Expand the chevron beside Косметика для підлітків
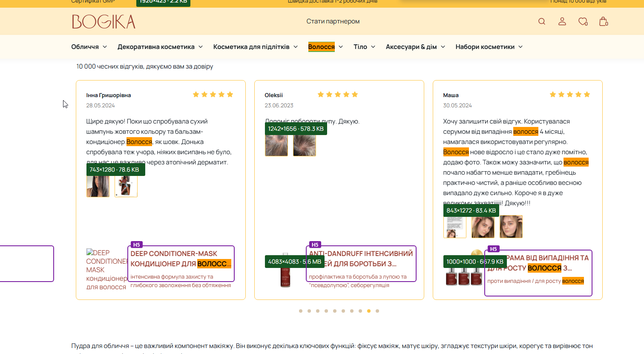This screenshot has height=354, width=644. 296,47
